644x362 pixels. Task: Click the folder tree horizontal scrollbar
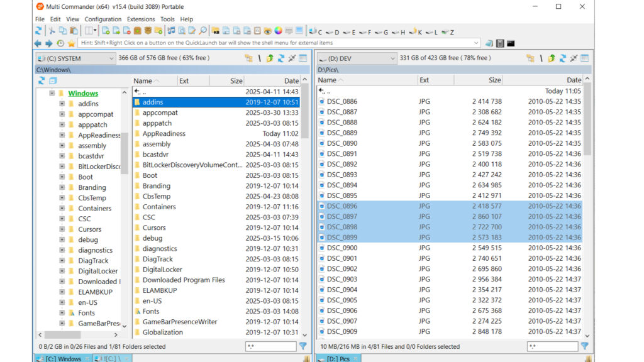77,334
